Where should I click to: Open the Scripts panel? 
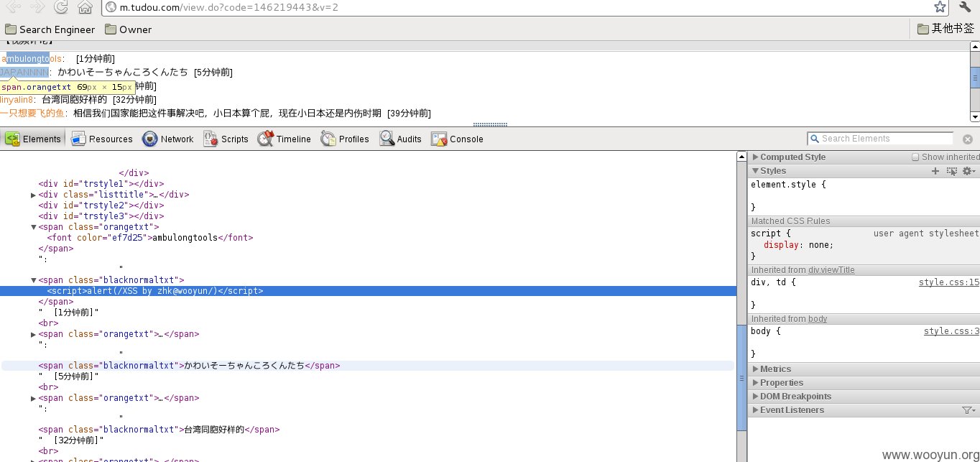226,139
